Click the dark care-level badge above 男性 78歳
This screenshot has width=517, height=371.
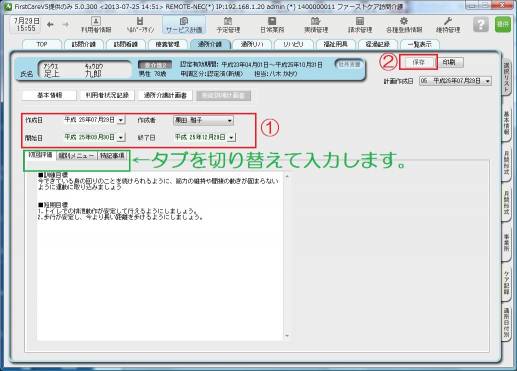pyautogui.click(x=155, y=64)
